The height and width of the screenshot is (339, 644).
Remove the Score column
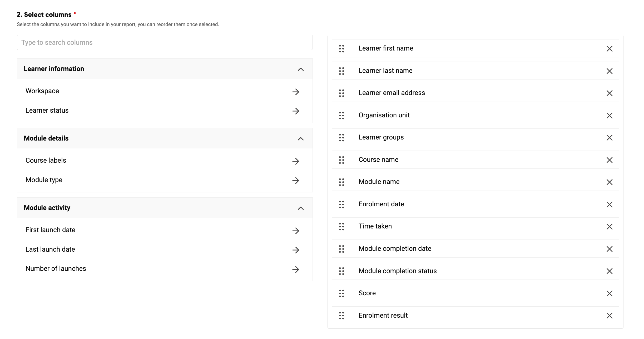610,293
